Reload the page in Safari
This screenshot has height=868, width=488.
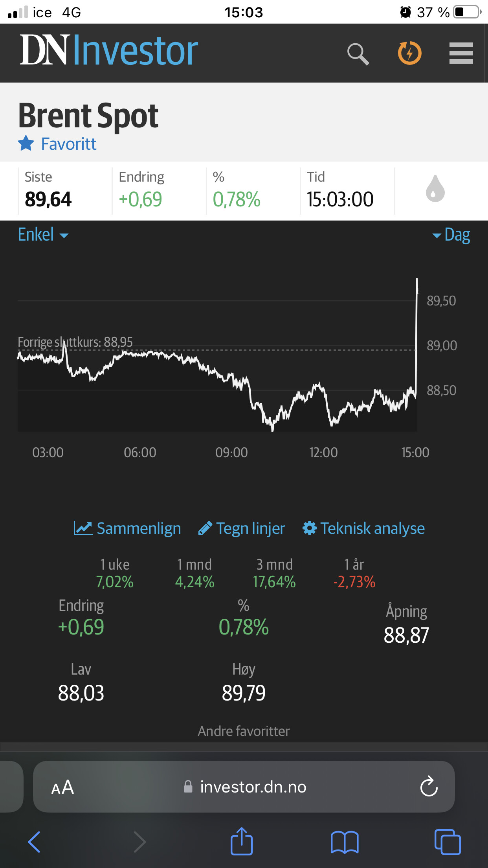(x=429, y=787)
